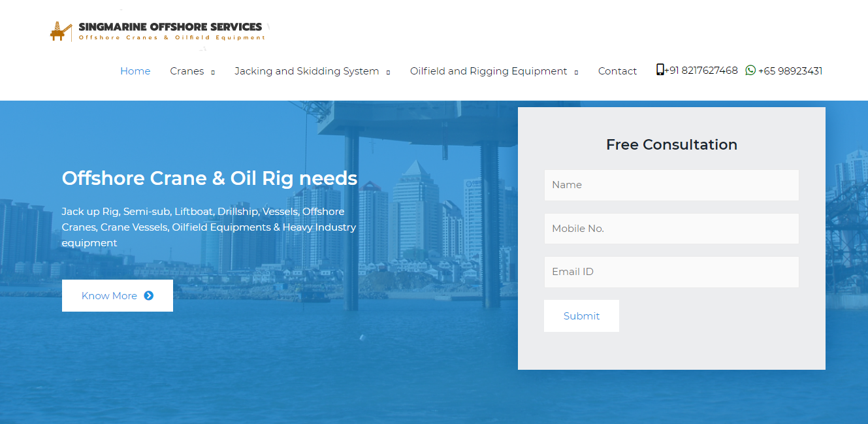Open Oilfield and Rigging Equipment menu
This screenshot has width=868, height=424.
click(489, 71)
